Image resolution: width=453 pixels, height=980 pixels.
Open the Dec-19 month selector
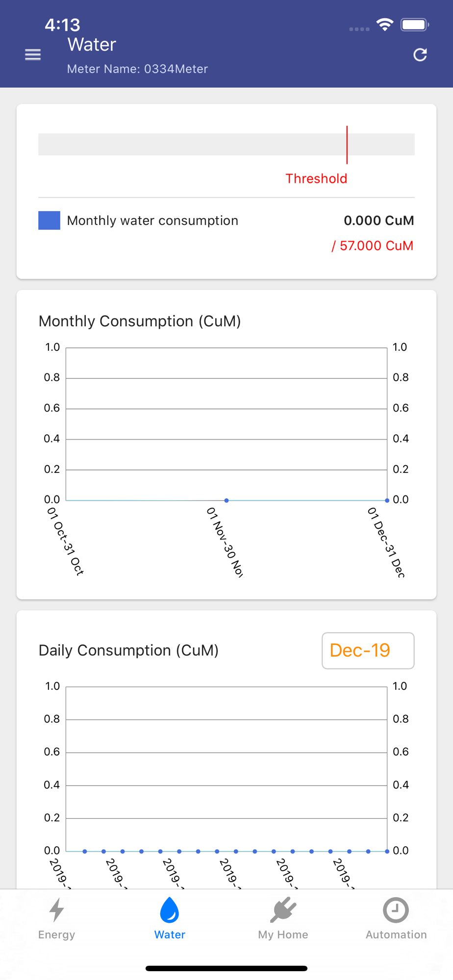click(368, 651)
